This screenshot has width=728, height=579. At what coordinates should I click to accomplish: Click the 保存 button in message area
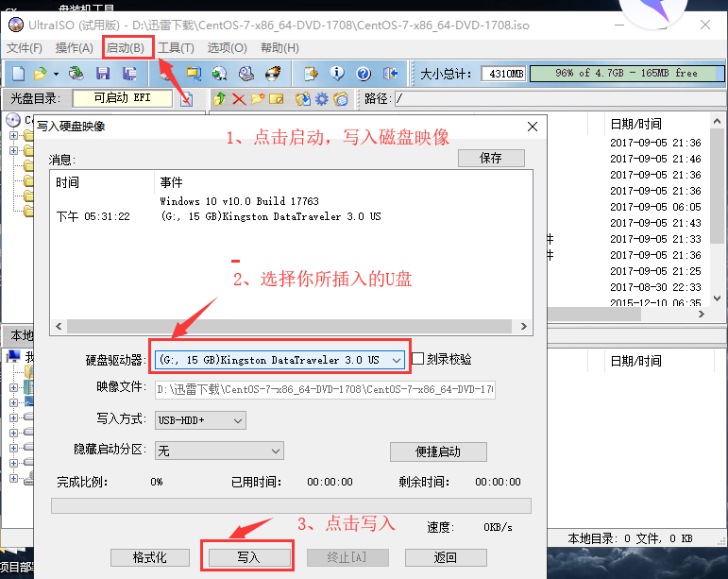tap(491, 158)
